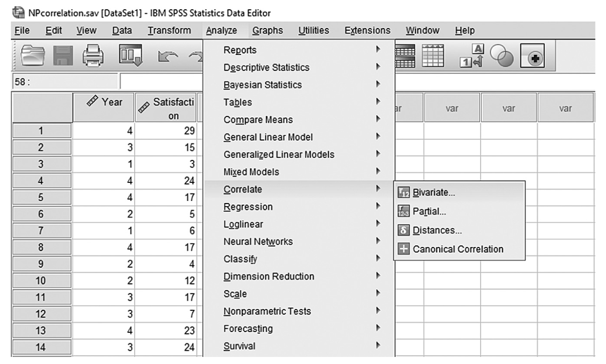The height and width of the screenshot is (364, 606).
Task: Open the Transform menu
Action: click(x=169, y=30)
